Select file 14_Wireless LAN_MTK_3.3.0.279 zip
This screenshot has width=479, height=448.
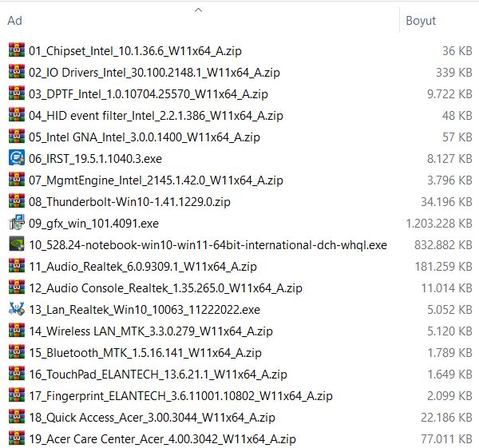pos(151,331)
